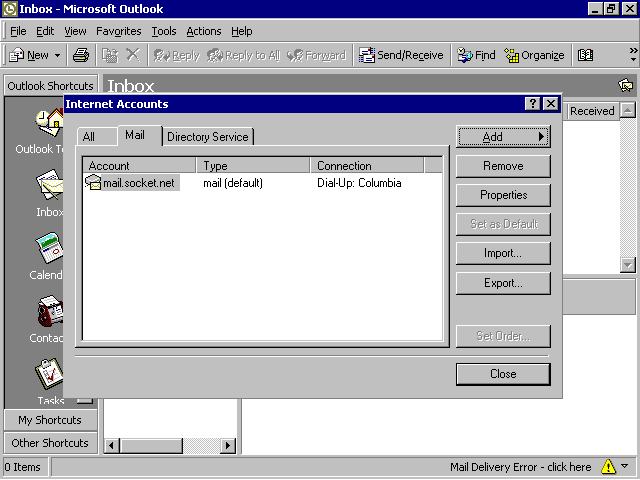The width and height of the screenshot is (640, 480).
Task: Select the mail.socket.net account row
Action: 262,183
